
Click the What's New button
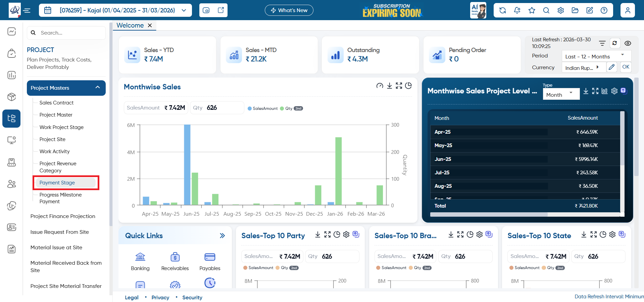point(289,10)
